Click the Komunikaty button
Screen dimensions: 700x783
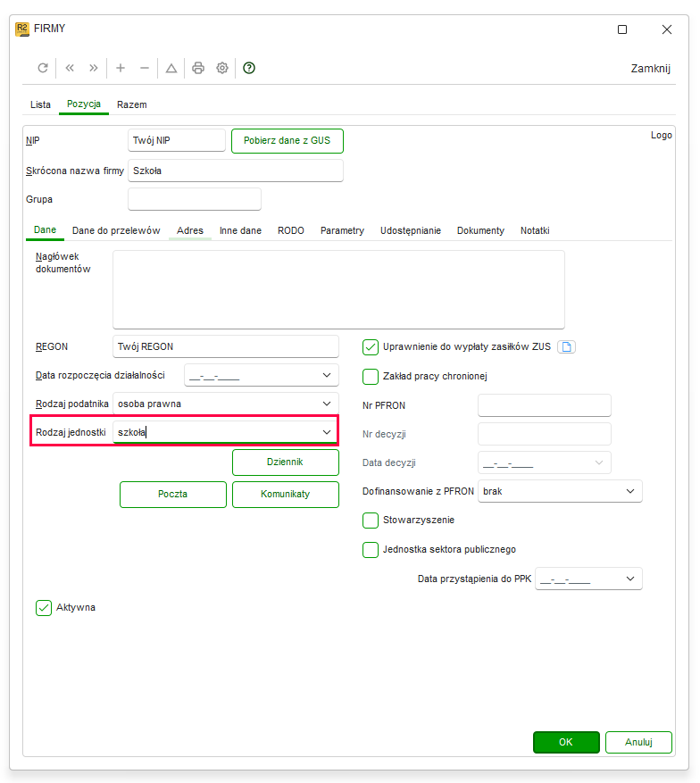286,495
